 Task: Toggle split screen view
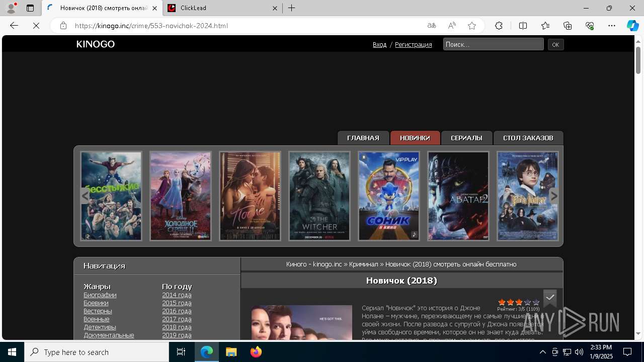tap(523, 26)
